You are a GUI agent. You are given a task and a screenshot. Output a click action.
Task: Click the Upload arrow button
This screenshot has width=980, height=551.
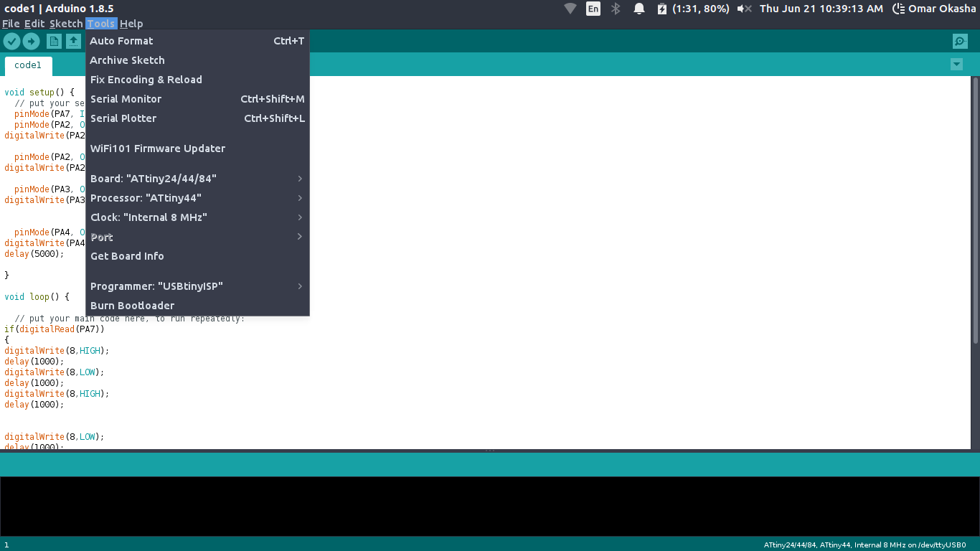click(x=31, y=41)
